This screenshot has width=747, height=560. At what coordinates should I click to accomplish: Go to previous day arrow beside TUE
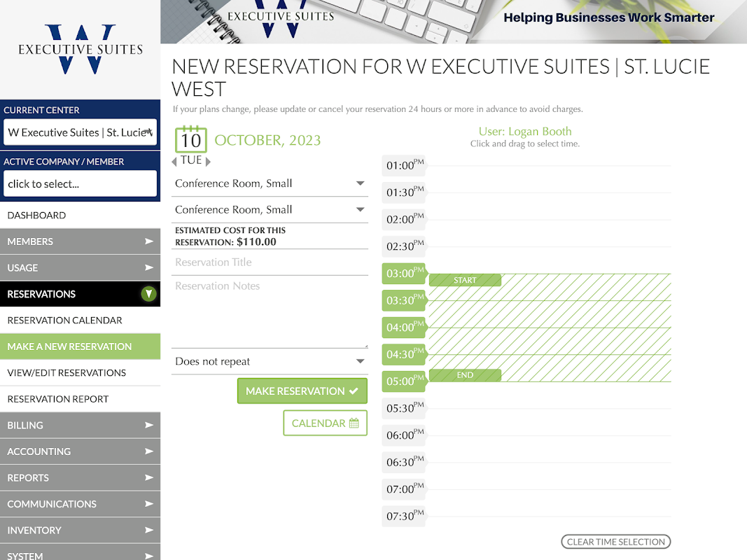tap(174, 162)
